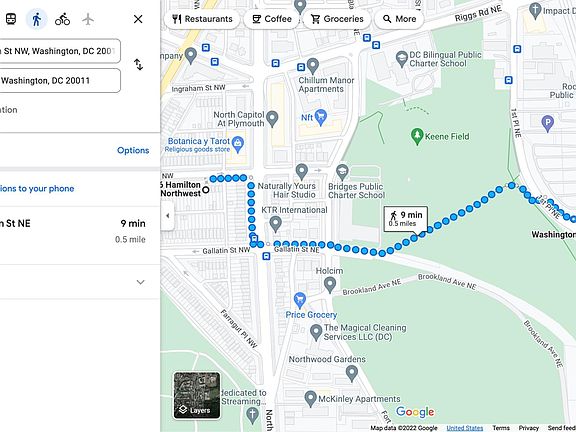The width and height of the screenshot is (576, 432).
Task: Switch to cycling travel mode
Action: (62, 19)
